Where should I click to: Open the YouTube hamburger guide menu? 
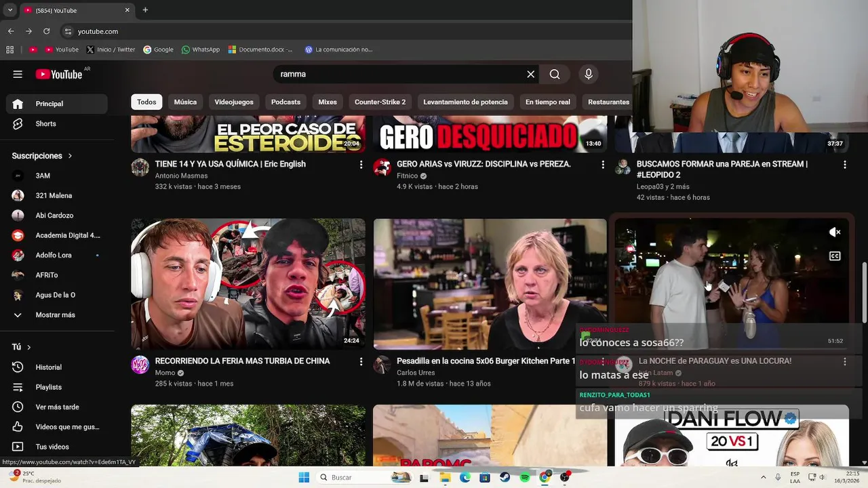coord(18,75)
